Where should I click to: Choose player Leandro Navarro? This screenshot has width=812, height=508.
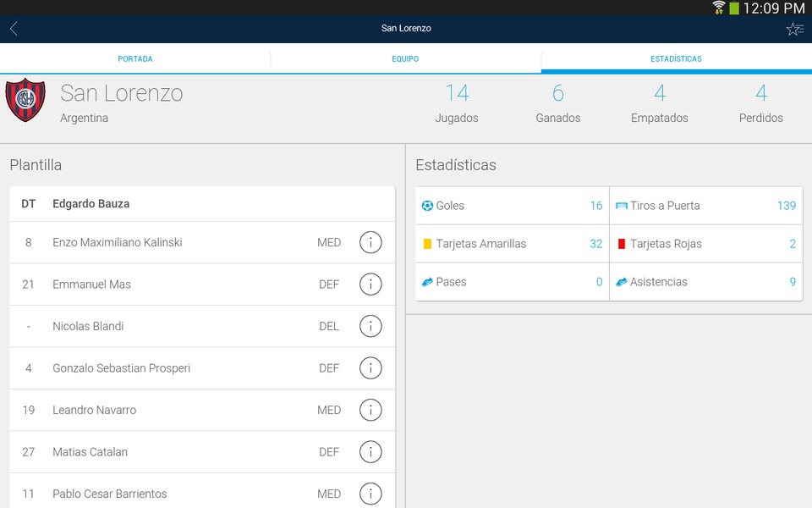202,410
